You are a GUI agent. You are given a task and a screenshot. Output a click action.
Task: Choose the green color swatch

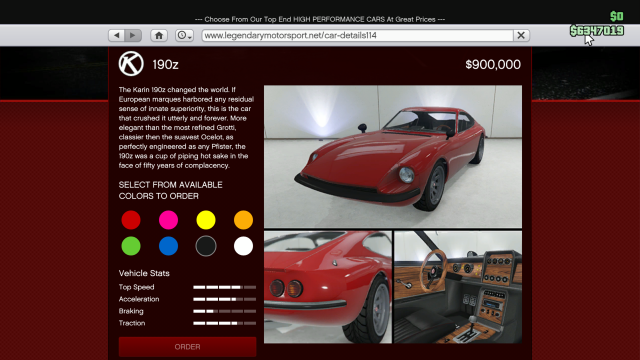click(x=131, y=246)
